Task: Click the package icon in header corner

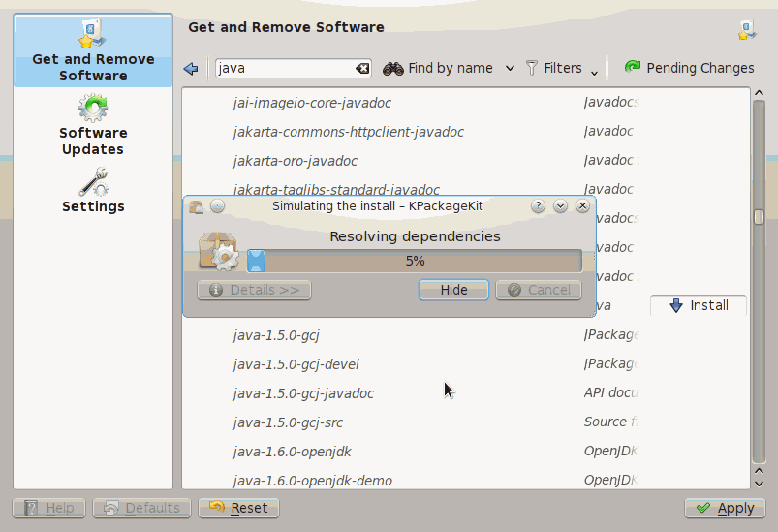Action: (747, 30)
